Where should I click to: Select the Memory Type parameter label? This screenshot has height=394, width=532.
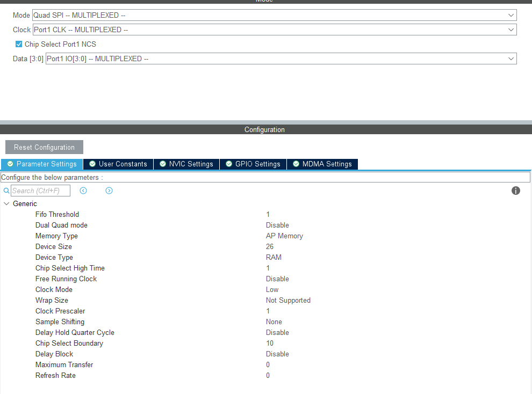tap(56, 236)
